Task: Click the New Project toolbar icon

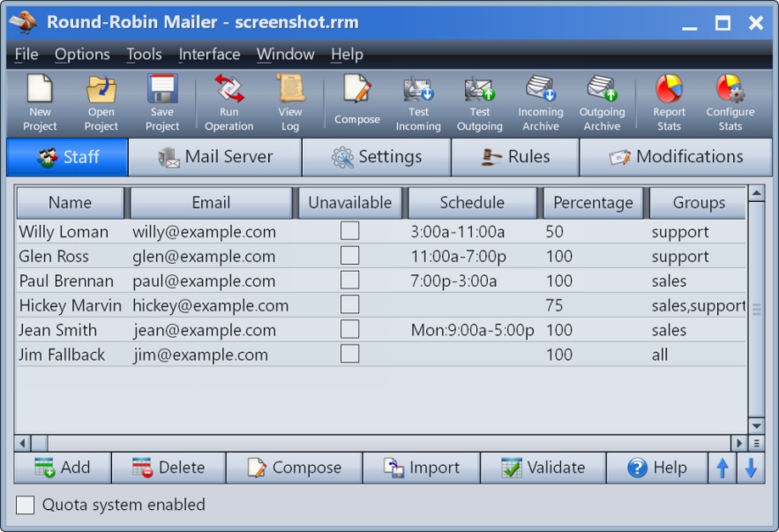Action: coord(40,91)
